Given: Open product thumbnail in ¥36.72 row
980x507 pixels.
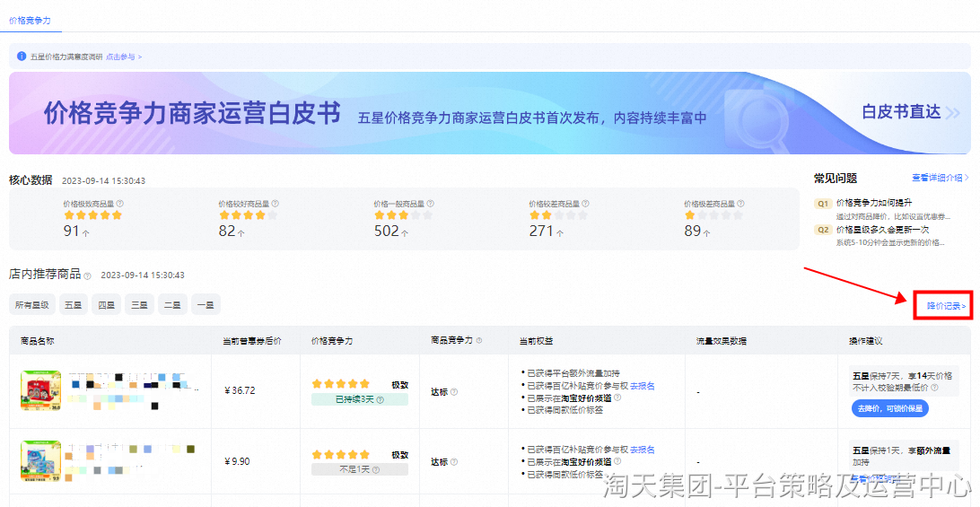Looking at the screenshot, I should [40, 390].
